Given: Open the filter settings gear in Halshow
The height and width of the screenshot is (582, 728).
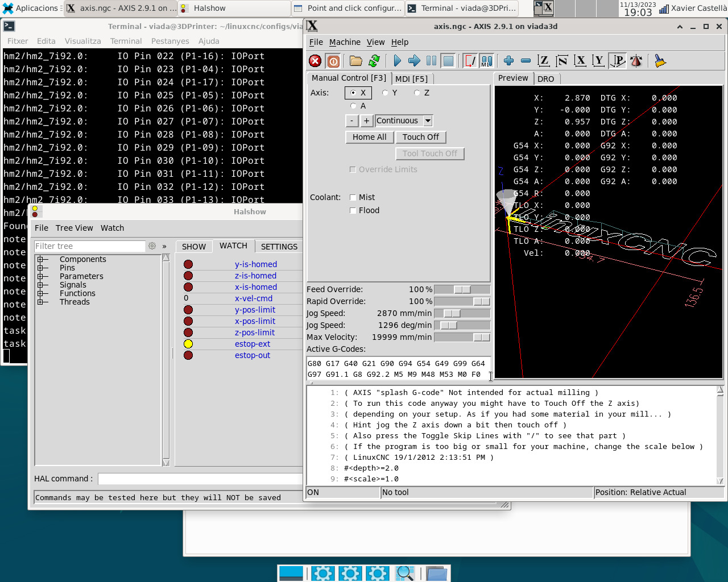Looking at the screenshot, I should [x=152, y=246].
